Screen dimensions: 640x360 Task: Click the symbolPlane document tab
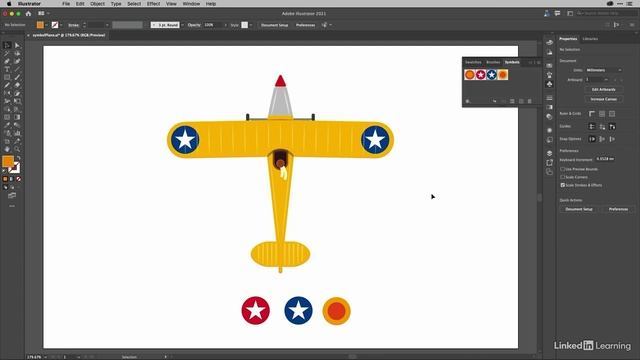pyautogui.click(x=69, y=36)
